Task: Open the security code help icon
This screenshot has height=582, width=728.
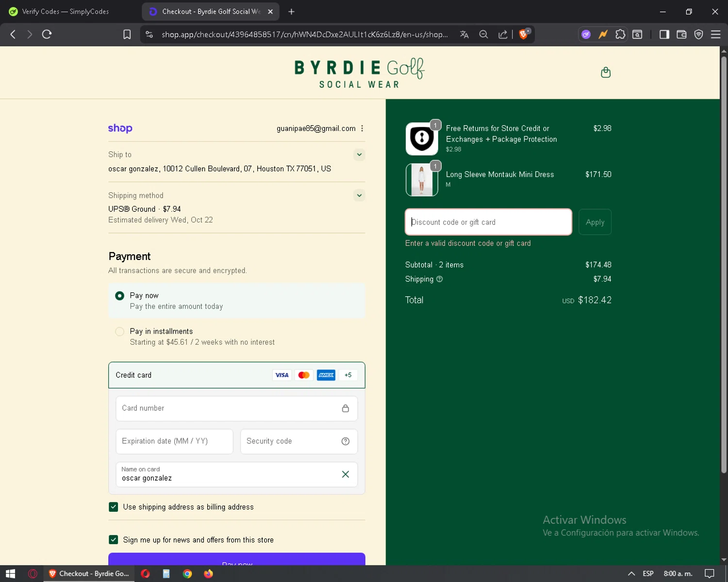Action: 346,441
